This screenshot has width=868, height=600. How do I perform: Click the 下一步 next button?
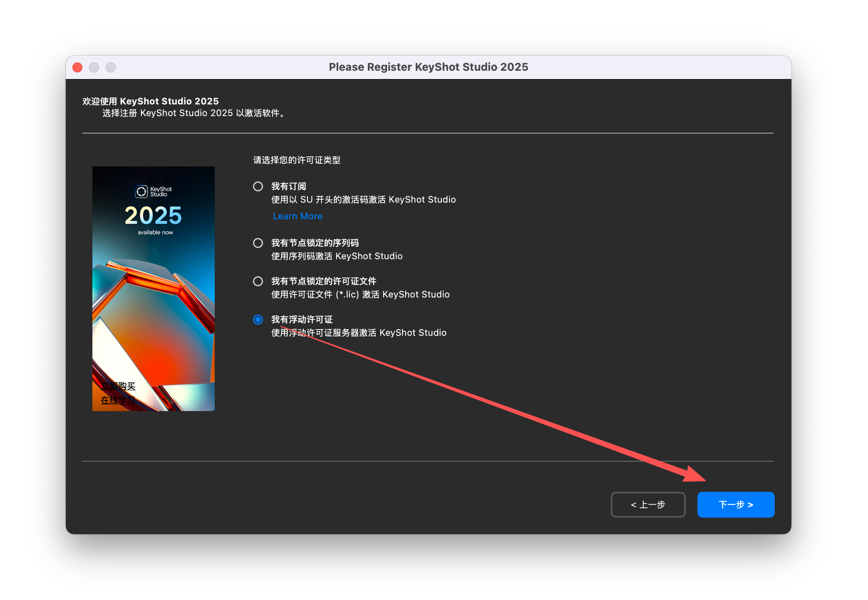735,505
